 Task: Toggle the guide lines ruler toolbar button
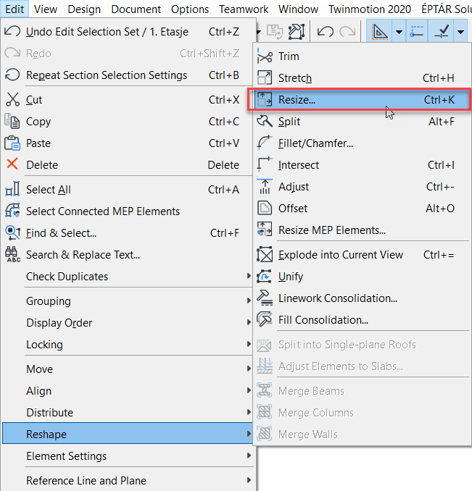380,32
